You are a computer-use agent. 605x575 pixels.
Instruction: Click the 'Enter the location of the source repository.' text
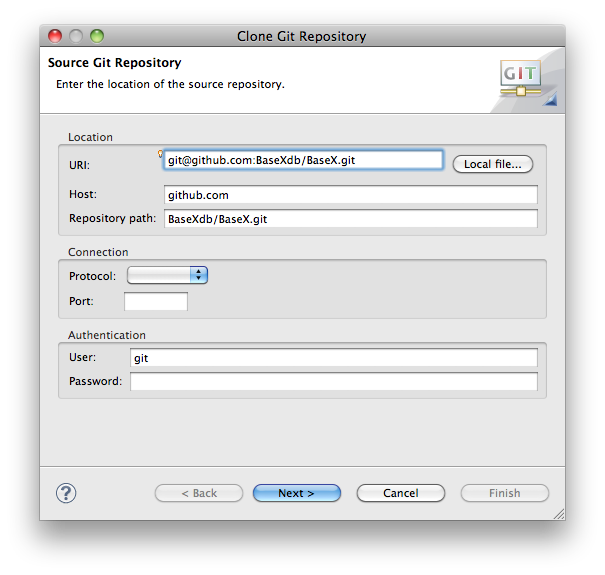pyautogui.click(x=170, y=84)
